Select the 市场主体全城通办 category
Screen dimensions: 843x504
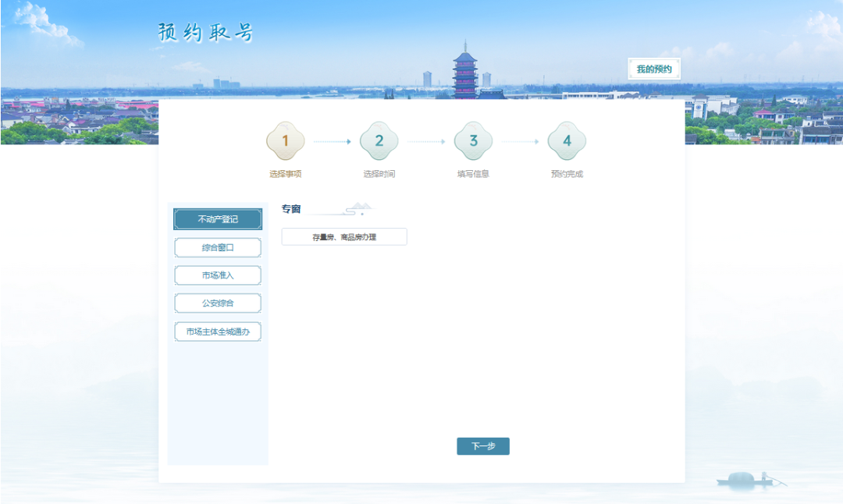[x=218, y=332]
